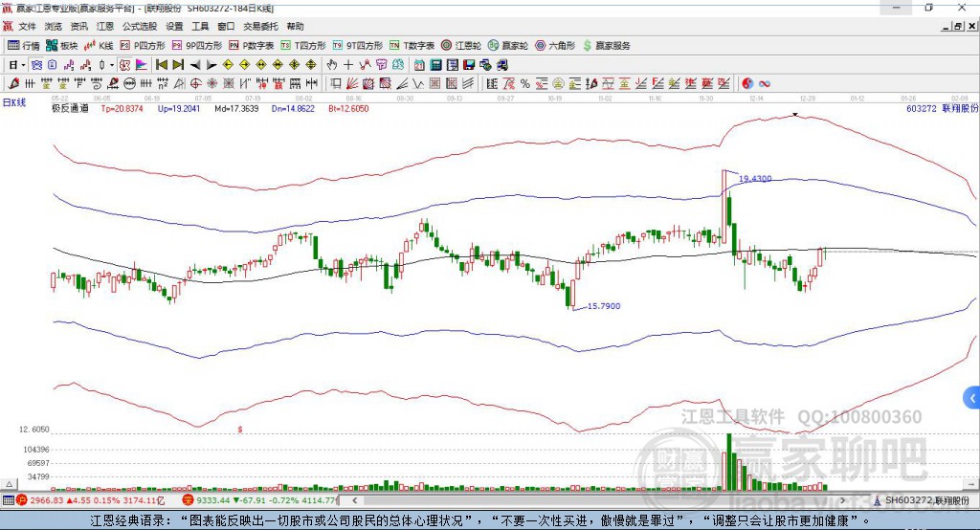Activate the crosshair cursor tool
The height and width of the screenshot is (530, 980).
pyautogui.click(x=348, y=65)
